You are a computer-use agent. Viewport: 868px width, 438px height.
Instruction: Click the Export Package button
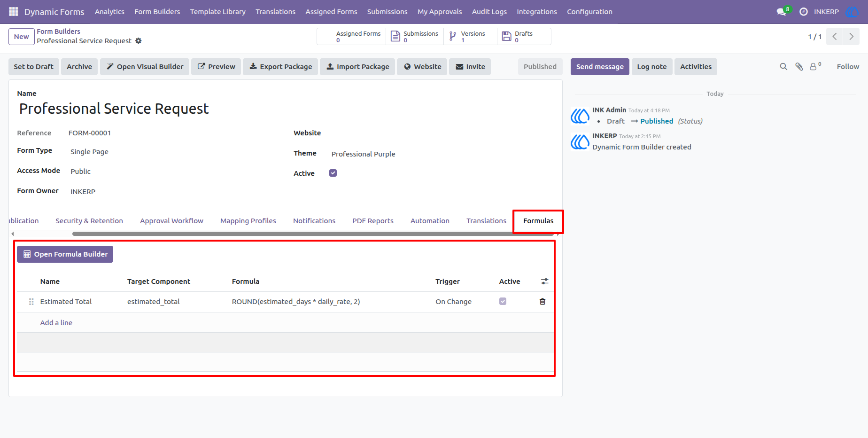(x=280, y=67)
